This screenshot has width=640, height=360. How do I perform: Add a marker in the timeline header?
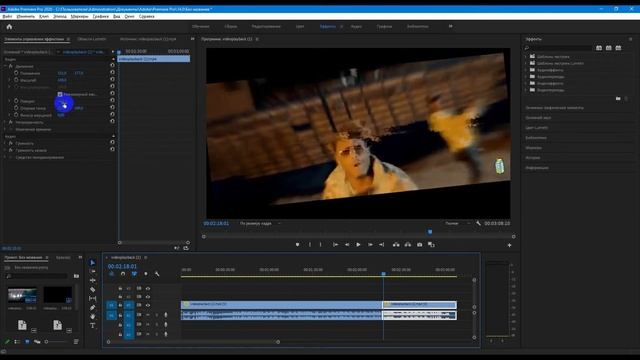click(146, 274)
